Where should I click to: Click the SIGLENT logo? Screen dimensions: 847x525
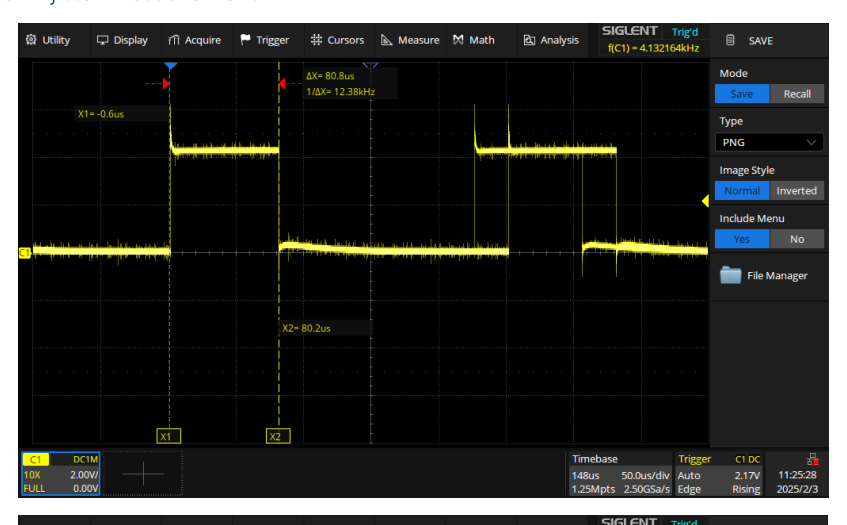(629, 31)
